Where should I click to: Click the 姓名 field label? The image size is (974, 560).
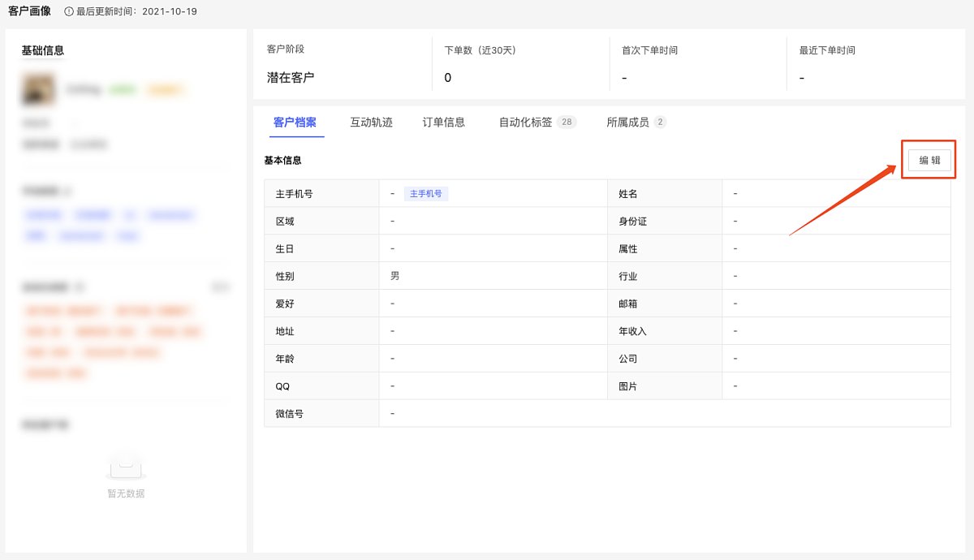pos(628,194)
